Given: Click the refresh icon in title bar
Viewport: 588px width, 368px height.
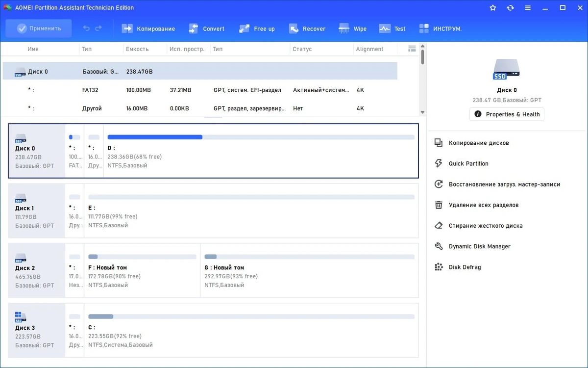Looking at the screenshot, I should [510, 8].
